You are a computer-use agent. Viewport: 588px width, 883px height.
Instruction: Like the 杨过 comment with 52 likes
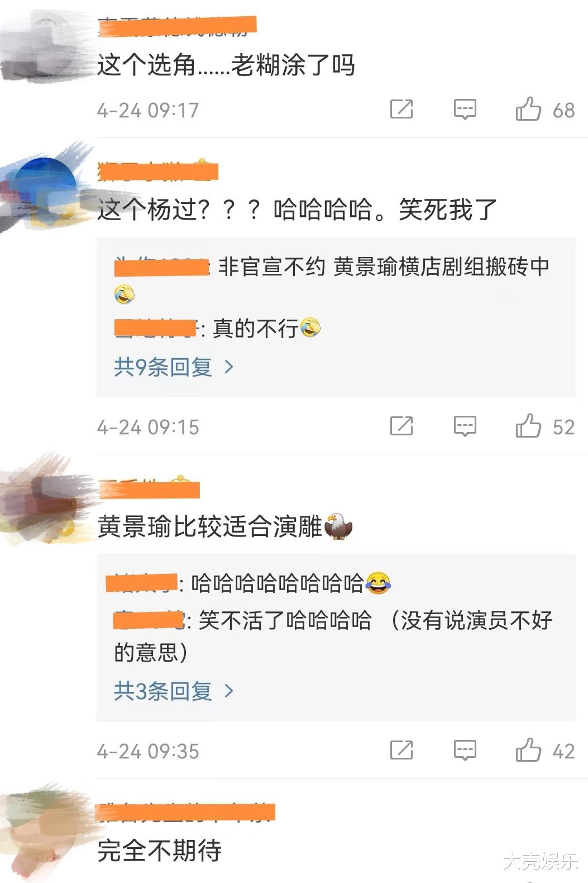pos(528,426)
